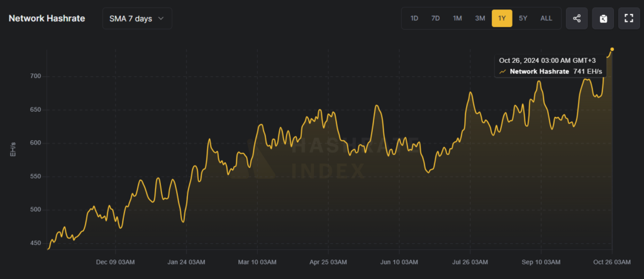Screen dimensions: 644x279
Task: Click the latest data point dot
Action: (x=612, y=49)
